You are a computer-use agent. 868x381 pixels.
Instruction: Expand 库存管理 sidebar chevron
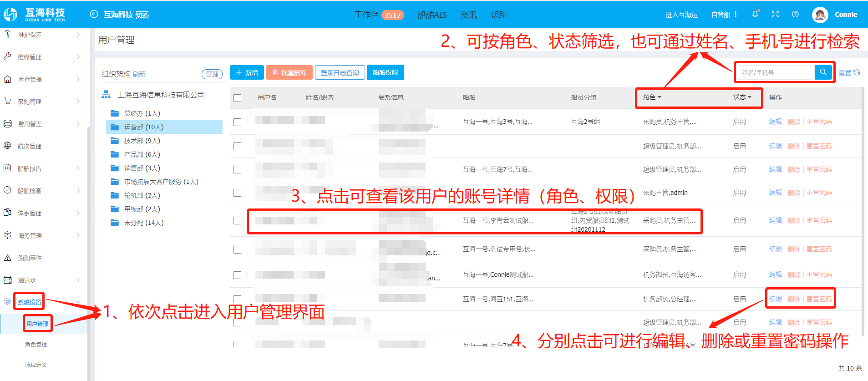pyautogui.click(x=78, y=79)
